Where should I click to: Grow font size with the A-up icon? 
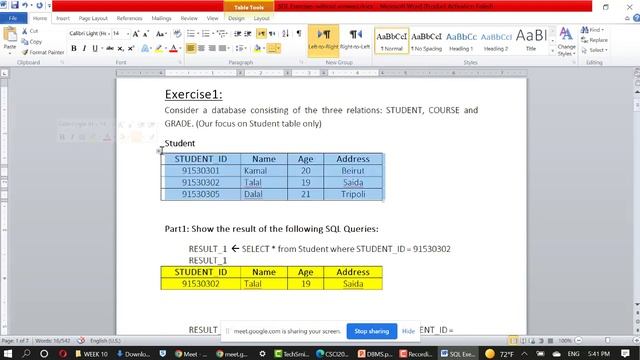coord(136,34)
